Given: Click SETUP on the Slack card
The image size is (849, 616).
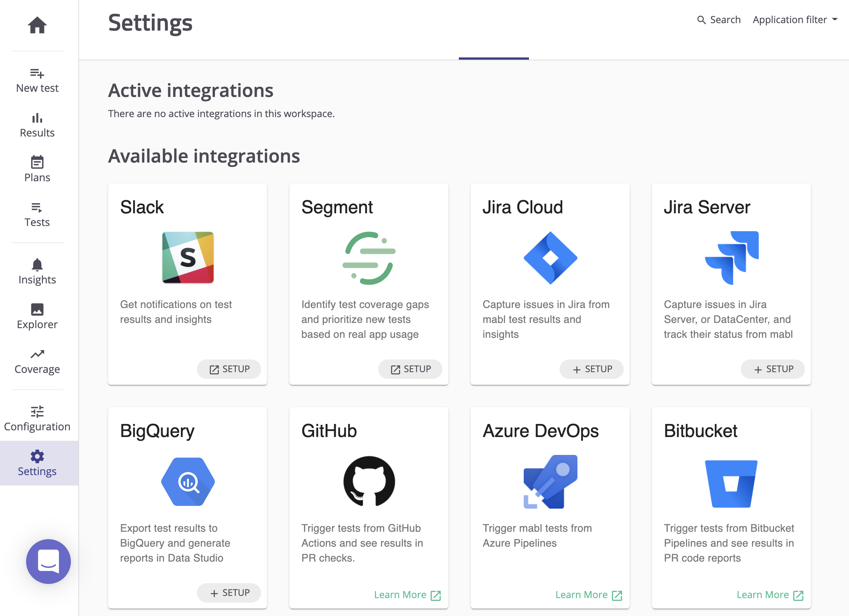Looking at the screenshot, I should coord(229,369).
